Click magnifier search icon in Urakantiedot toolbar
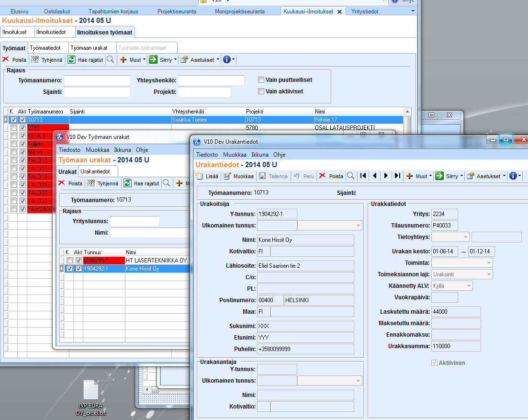Screen dimensions: 528x420 point(350,176)
